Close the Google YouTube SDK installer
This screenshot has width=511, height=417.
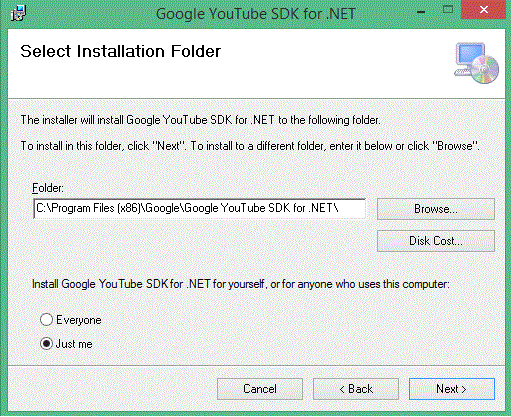[483, 10]
